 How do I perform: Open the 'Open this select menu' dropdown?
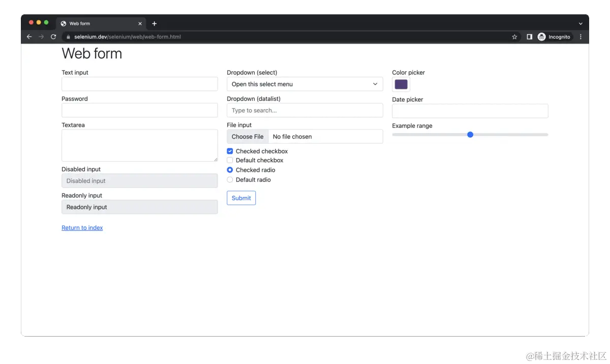305,84
